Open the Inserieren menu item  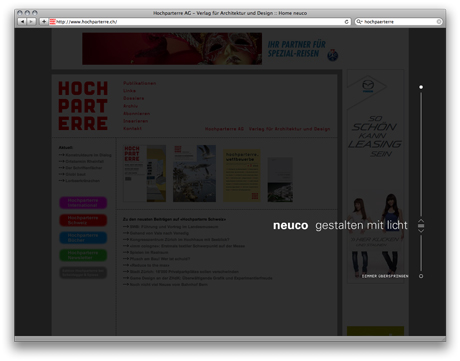point(135,121)
